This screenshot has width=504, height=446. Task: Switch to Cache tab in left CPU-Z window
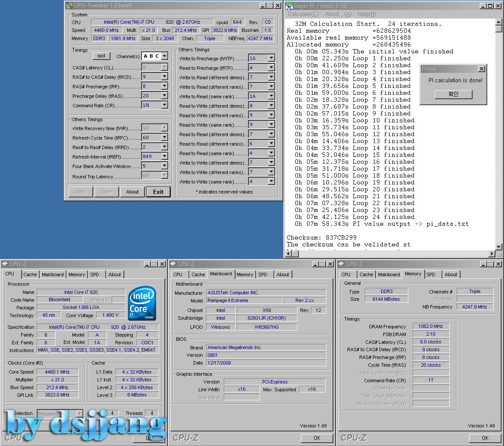[x=30, y=274]
